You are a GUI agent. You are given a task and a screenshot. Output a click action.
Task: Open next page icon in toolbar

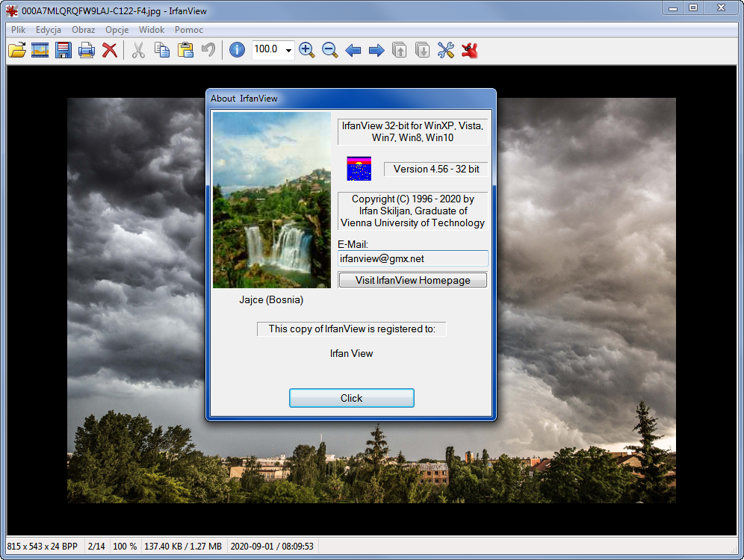coord(422,50)
